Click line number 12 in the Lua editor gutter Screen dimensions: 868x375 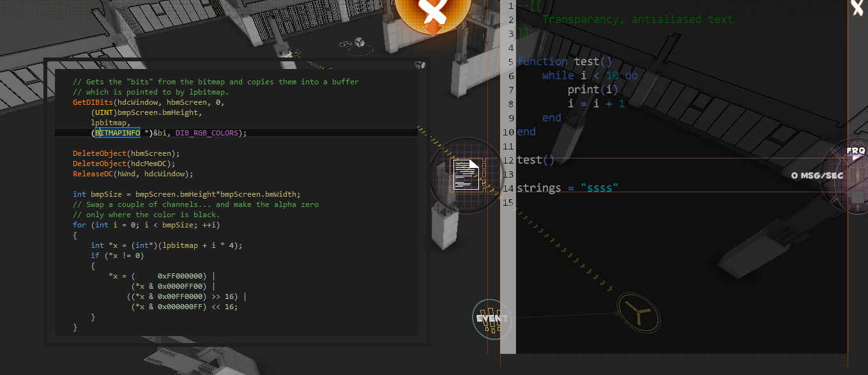tap(508, 160)
